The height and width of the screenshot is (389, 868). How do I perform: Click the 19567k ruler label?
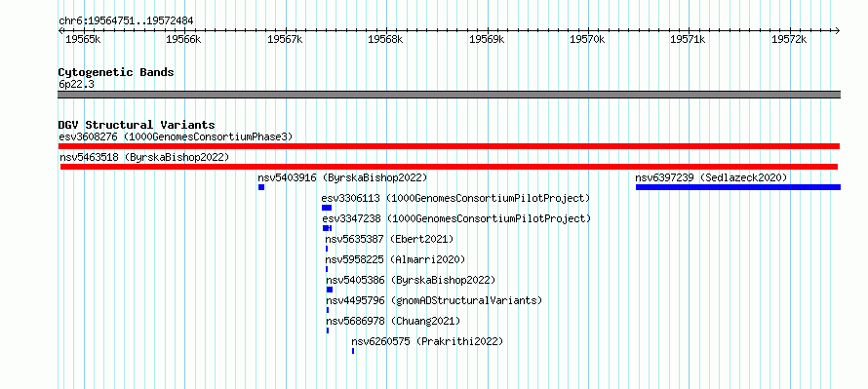[x=285, y=39]
